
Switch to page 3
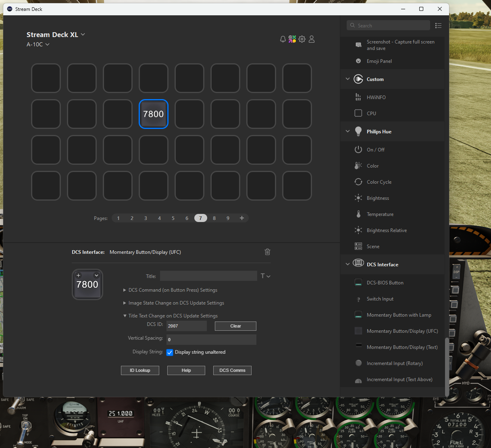coord(146,218)
